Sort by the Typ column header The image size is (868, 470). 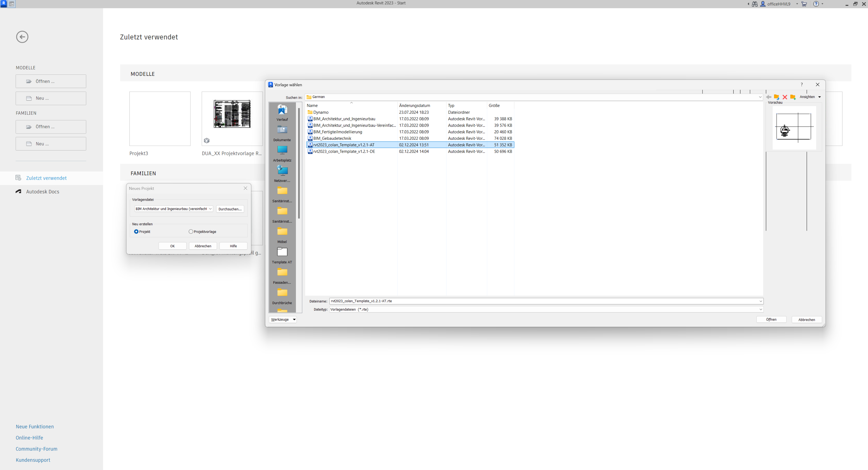tap(466, 105)
